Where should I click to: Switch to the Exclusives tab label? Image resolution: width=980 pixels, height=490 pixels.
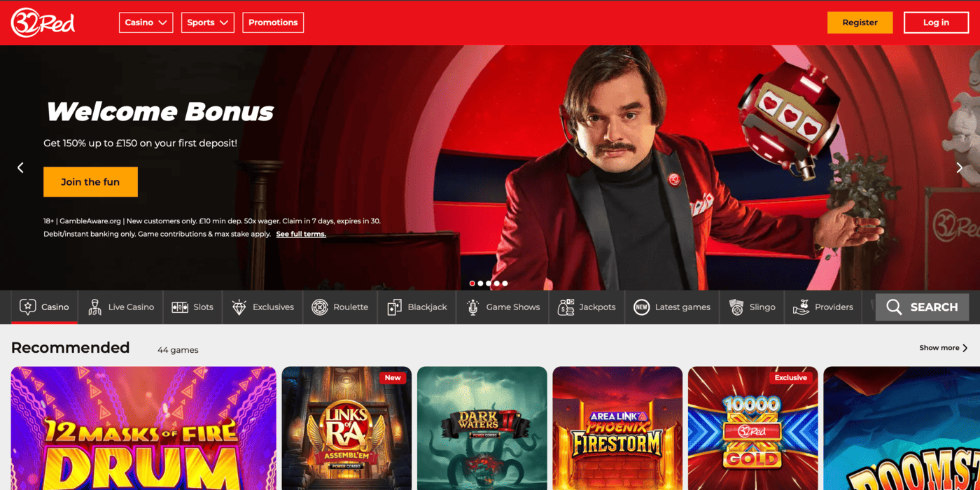pyautogui.click(x=273, y=307)
